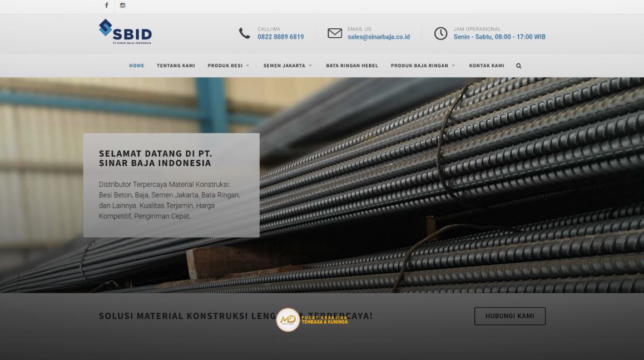Image resolution: width=644 pixels, height=360 pixels.
Task: Open the Tentang Kami page
Action: [176, 66]
